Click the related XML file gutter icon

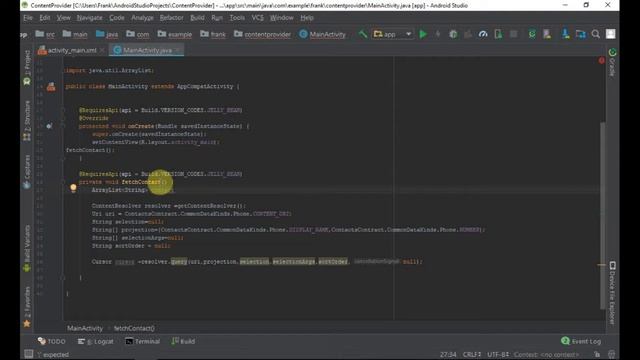pos(51,86)
